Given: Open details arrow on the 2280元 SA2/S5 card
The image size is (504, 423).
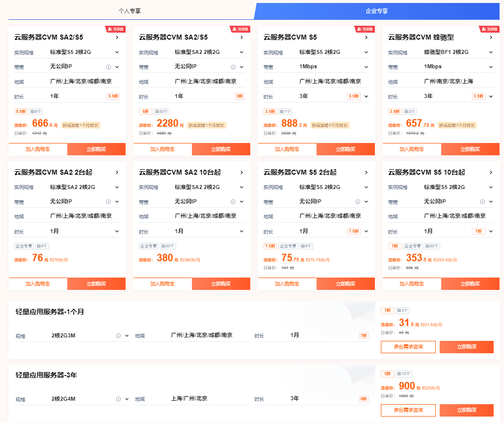Looking at the screenshot, I should tap(242, 37).
